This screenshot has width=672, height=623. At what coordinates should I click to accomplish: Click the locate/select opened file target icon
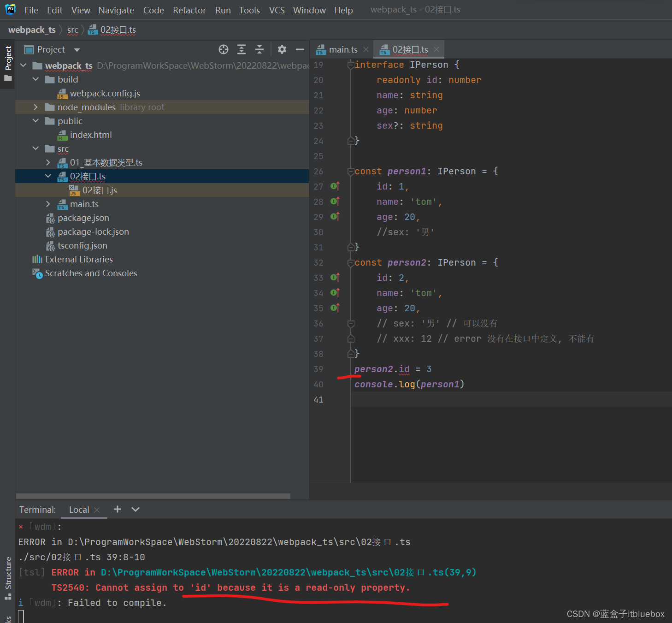[224, 49]
